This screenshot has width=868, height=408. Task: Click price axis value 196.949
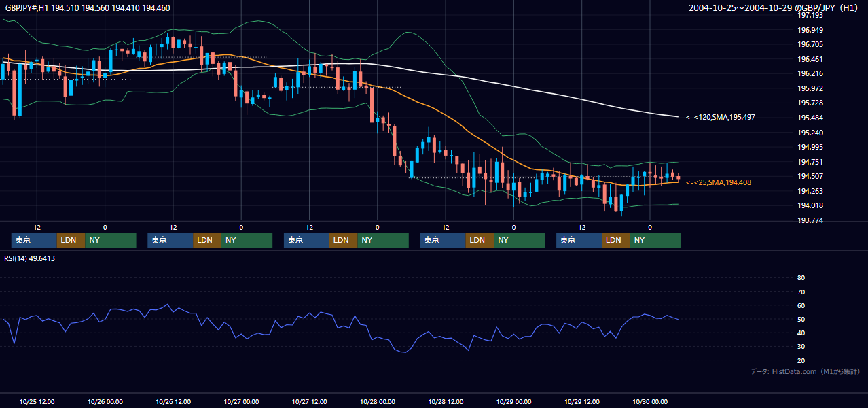(x=810, y=30)
